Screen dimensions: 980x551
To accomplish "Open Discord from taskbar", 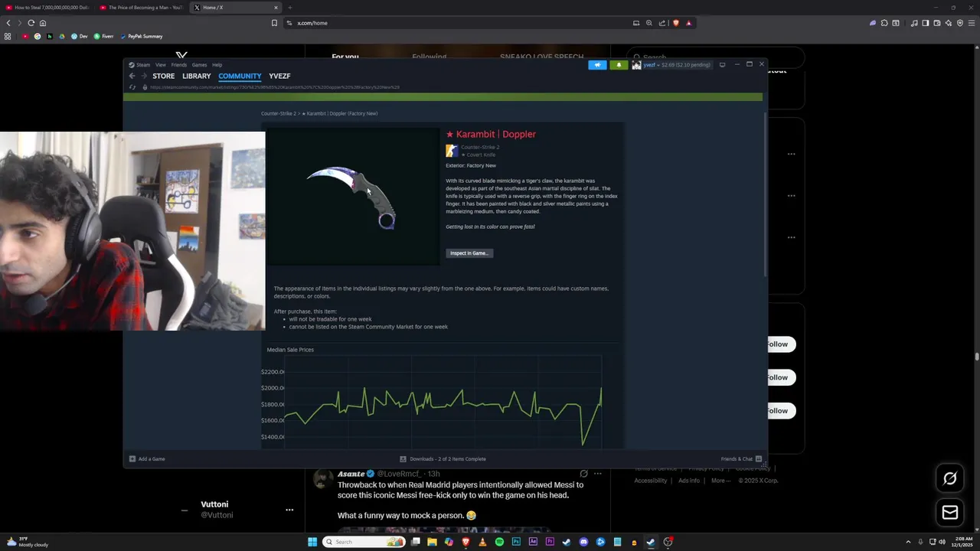I will (583, 542).
